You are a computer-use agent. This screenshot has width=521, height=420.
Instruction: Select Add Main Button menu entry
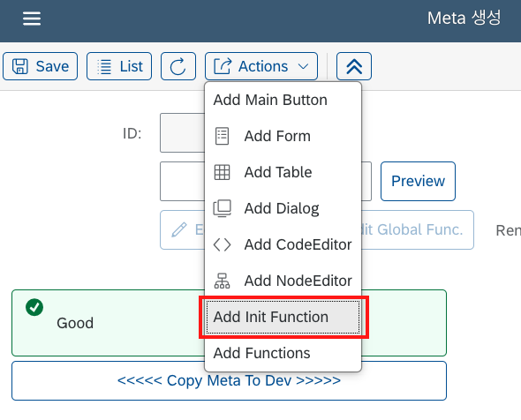tap(283, 100)
